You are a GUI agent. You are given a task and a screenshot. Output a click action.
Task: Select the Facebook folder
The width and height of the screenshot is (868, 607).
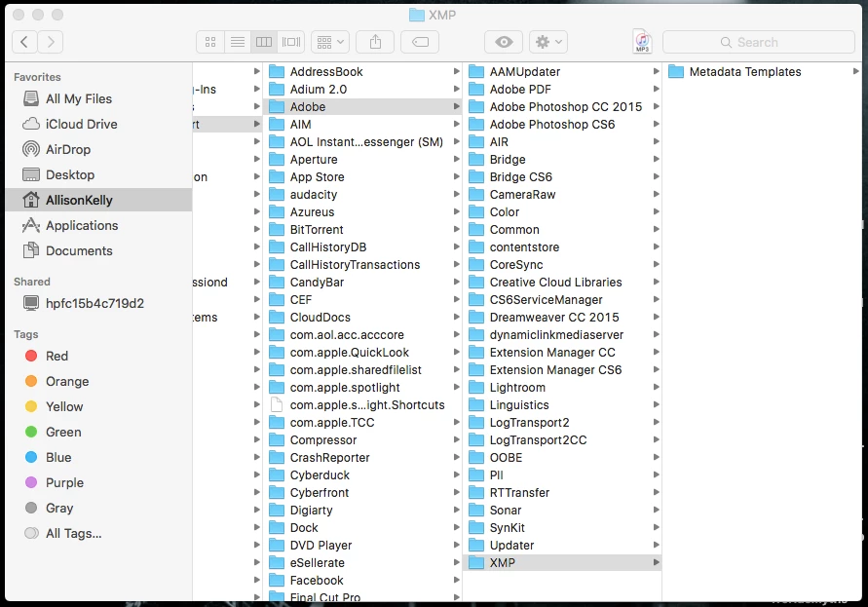point(362,581)
